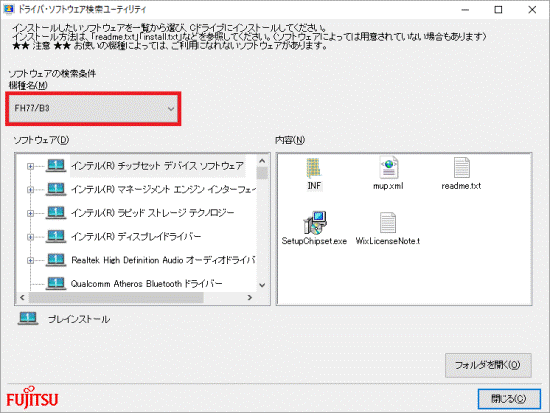Select the INF folder icon
Image resolution: width=550 pixels, height=413 pixels.
[313, 168]
